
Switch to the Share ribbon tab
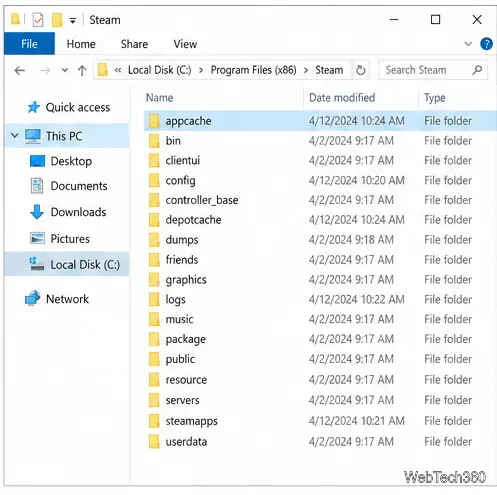pyautogui.click(x=134, y=44)
